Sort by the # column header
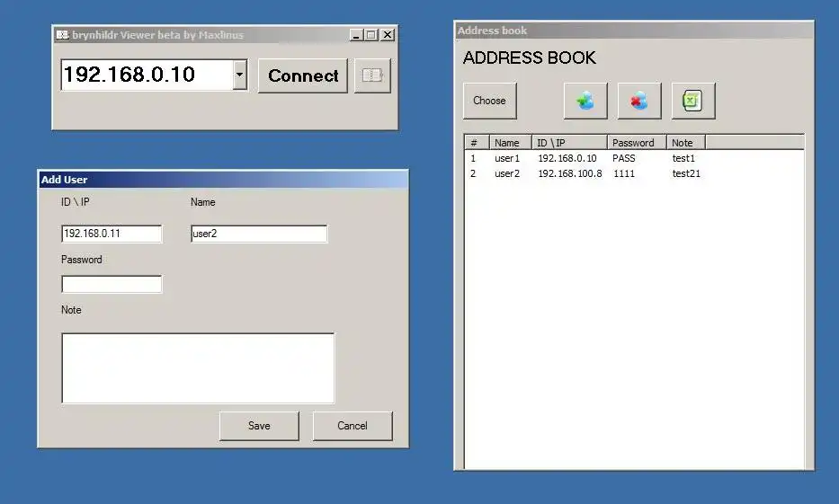The image size is (839, 504). pos(477,143)
